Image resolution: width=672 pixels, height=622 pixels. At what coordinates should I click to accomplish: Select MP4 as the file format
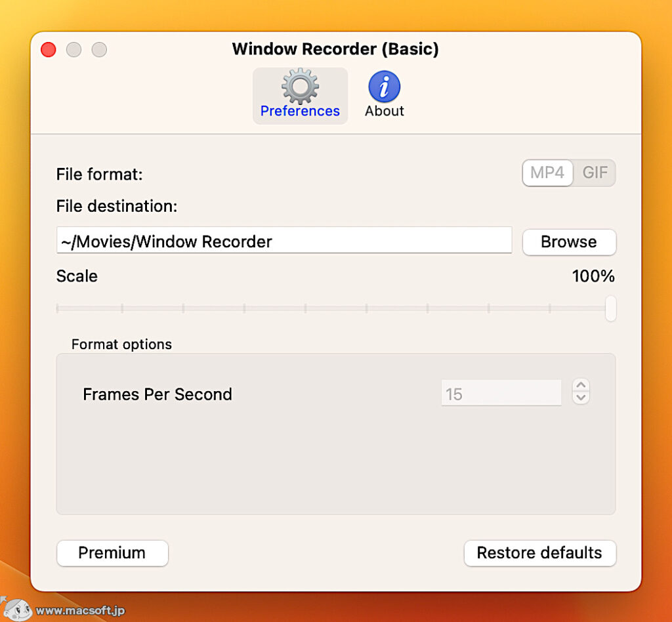tap(547, 173)
